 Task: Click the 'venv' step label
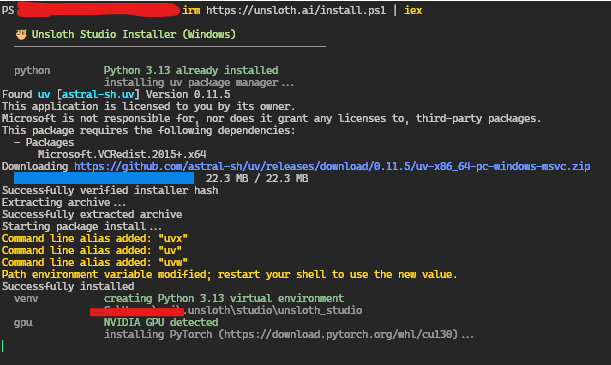pyautogui.click(x=26, y=299)
